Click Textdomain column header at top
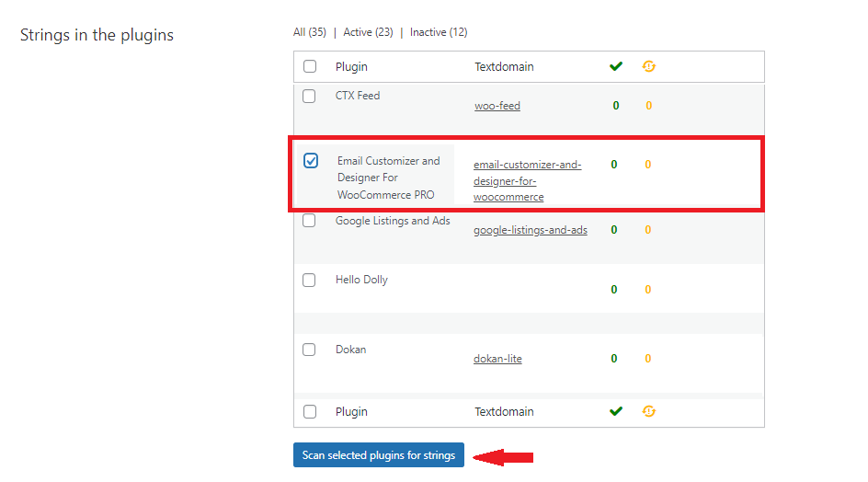The image size is (868, 482). [x=504, y=66]
